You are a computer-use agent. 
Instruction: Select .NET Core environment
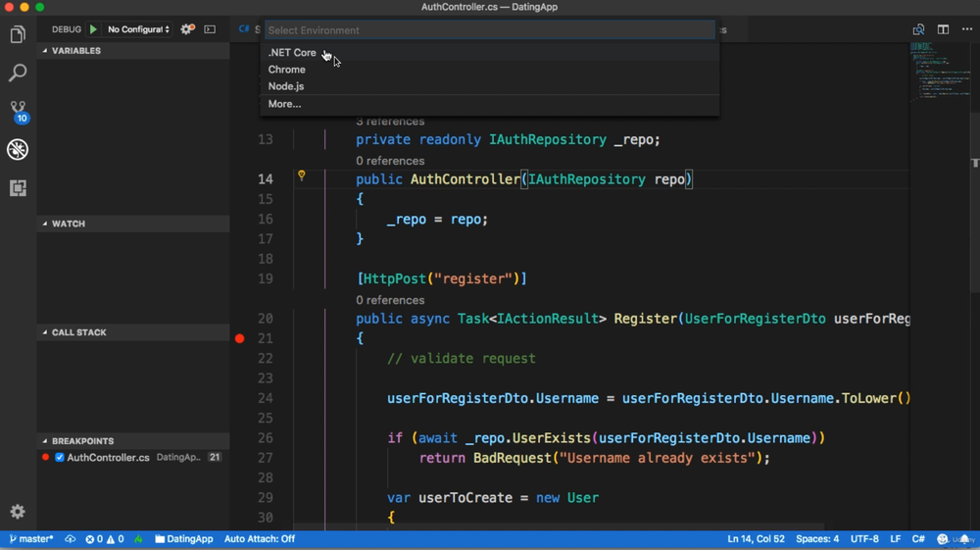[x=489, y=53]
